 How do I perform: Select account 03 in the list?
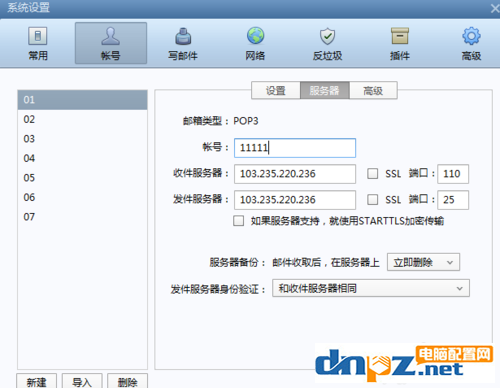pyautogui.click(x=82, y=139)
